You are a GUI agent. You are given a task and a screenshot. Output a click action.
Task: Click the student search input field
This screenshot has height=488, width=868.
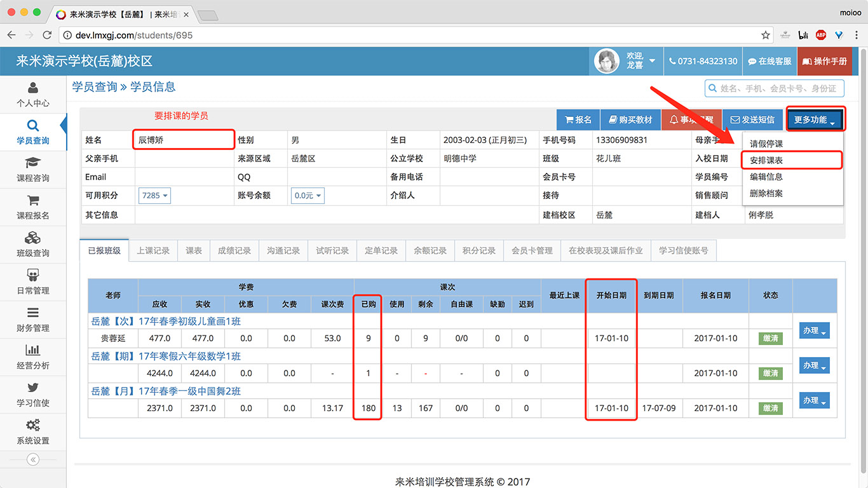pos(778,88)
